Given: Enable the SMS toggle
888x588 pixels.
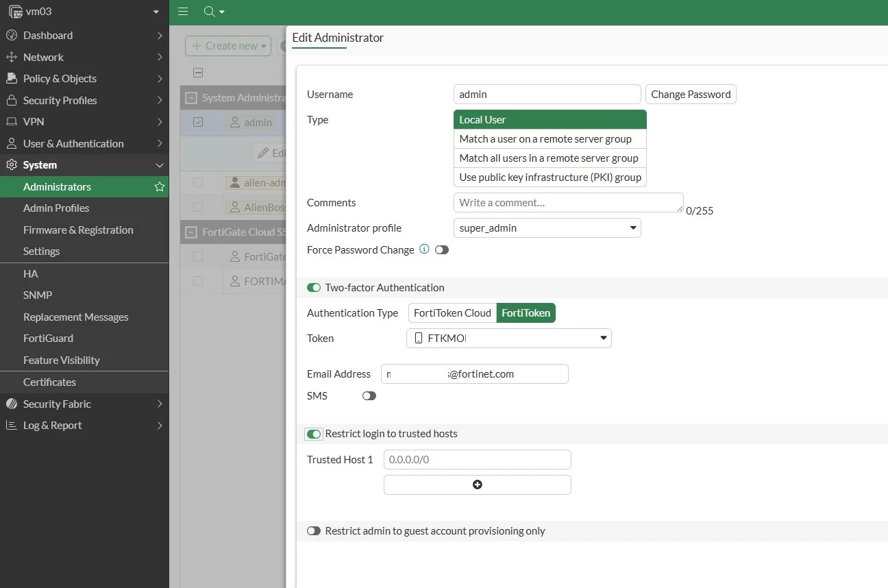Looking at the screenshot, I should 369,396.
